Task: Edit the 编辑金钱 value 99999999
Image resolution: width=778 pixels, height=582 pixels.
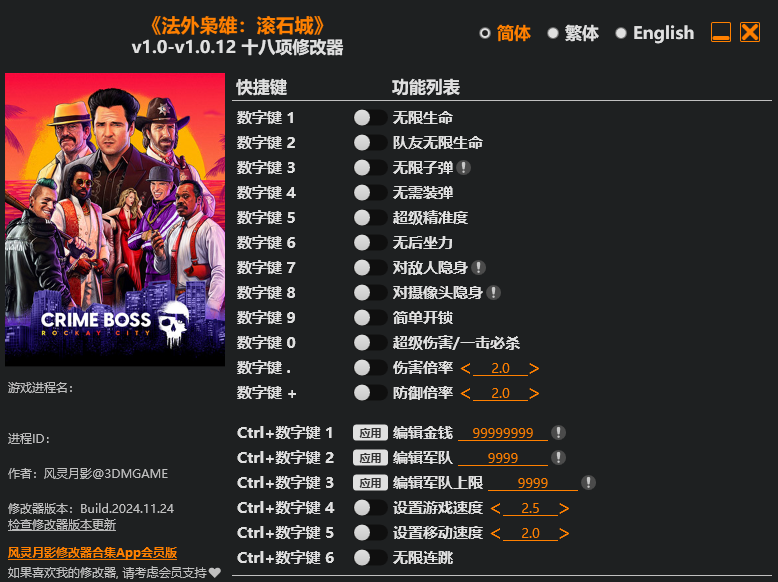Action: (503, 433)
